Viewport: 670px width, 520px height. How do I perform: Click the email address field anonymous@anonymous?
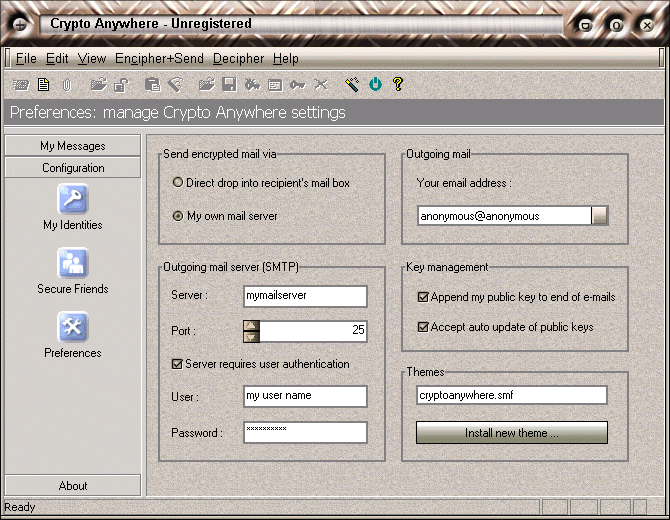505,216
